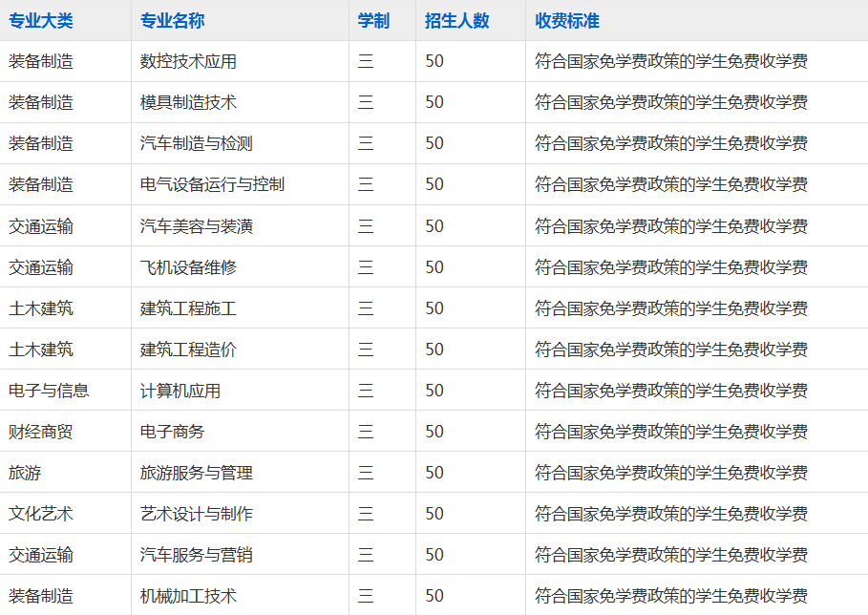The image size is (868, 615).
Task: Click 装备制造 in the 数控技术应用 row
Action: point(41,61)
